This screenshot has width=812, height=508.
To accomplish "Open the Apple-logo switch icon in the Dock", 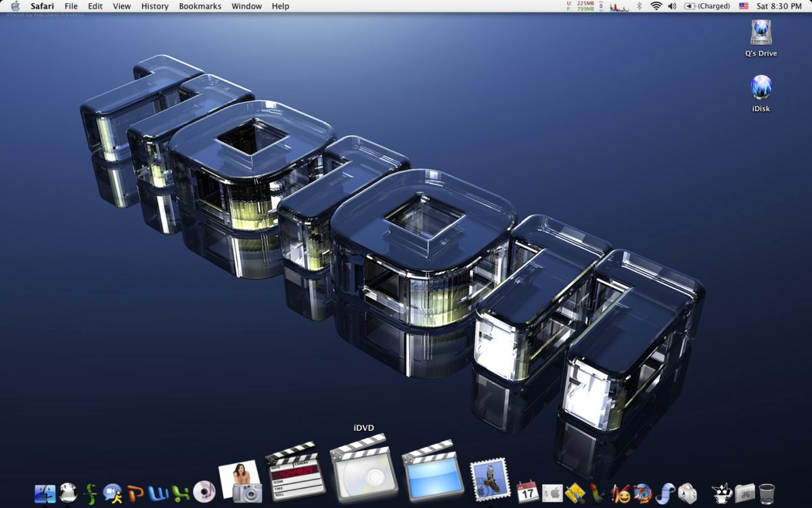I will click(552, 493).
